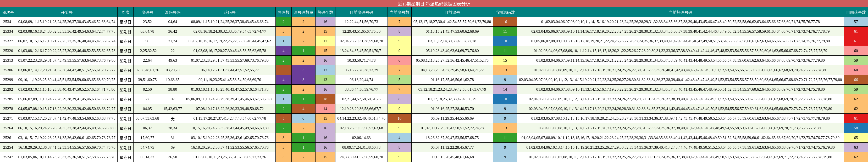Click period number 25247 in the last row
Image resolution: width=868 pixels, height=162 pixels.
pos(8,157)
